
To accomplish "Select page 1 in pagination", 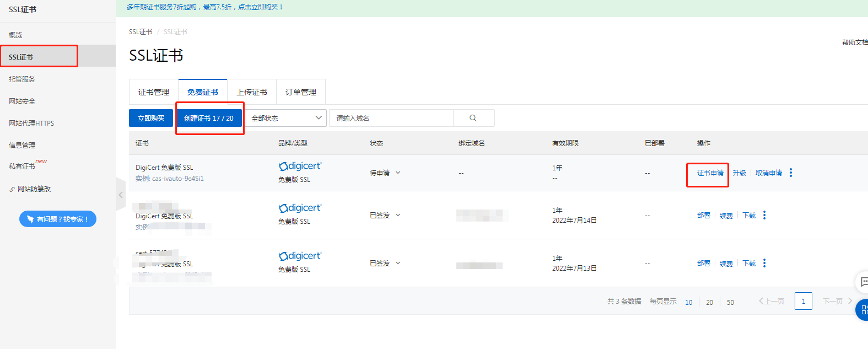I will click(x=804, y=301).
